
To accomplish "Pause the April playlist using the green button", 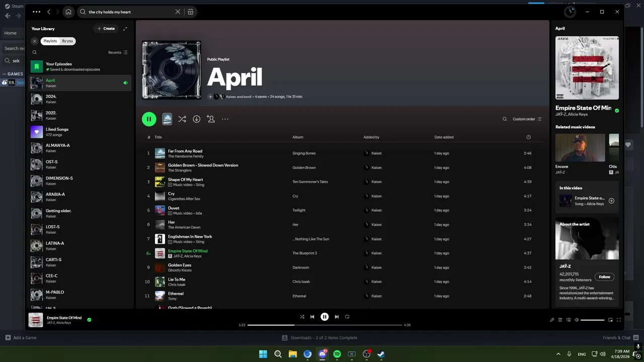I will tap(149, 119).
